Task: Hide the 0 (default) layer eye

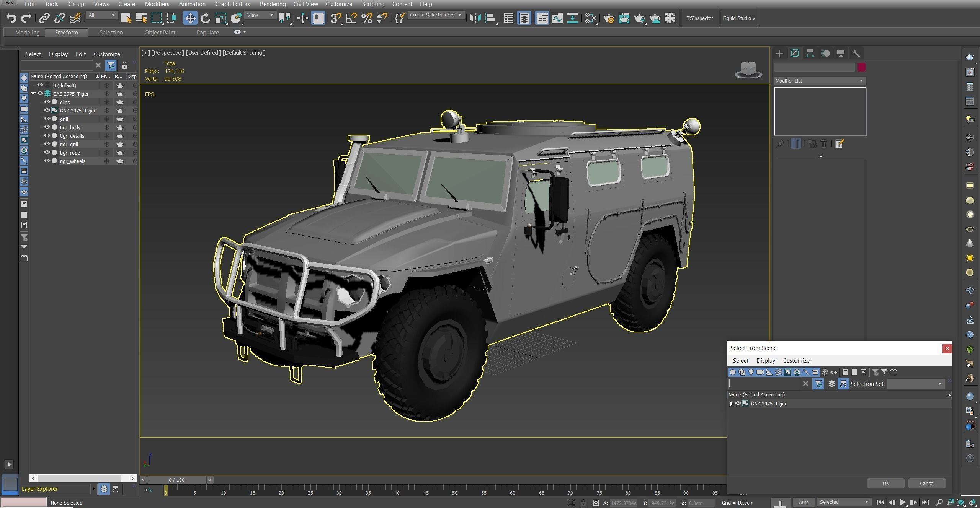Action: [40, 85]
